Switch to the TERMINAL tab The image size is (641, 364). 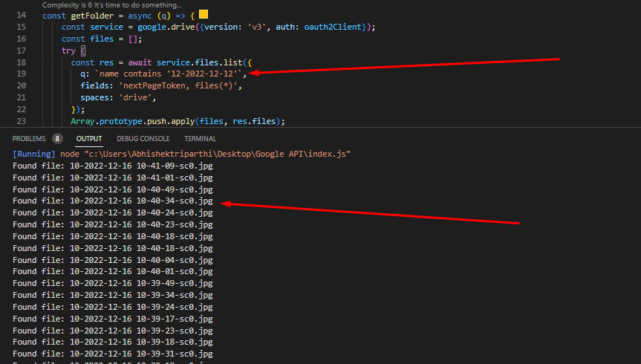(201, 139)
